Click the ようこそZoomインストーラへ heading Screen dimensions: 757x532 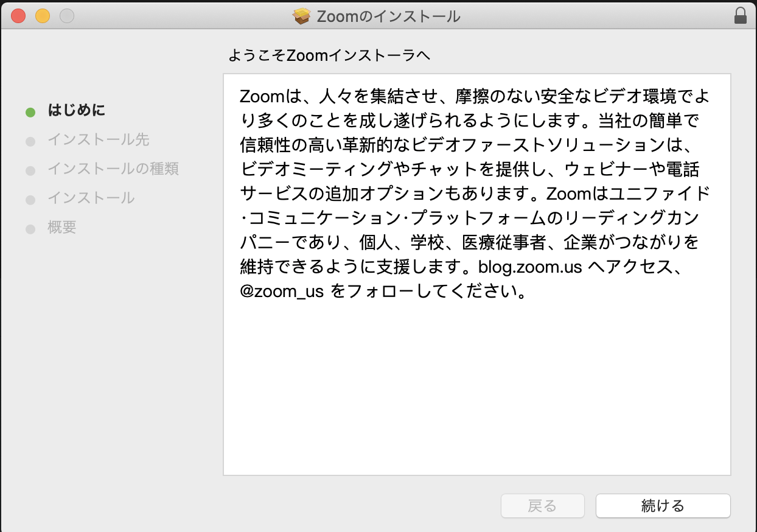329,56
